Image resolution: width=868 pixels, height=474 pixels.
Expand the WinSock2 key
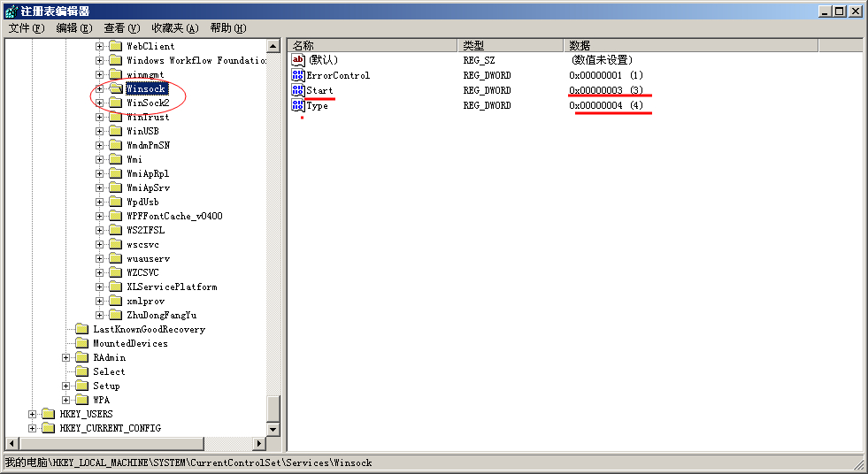pos(99,103)
